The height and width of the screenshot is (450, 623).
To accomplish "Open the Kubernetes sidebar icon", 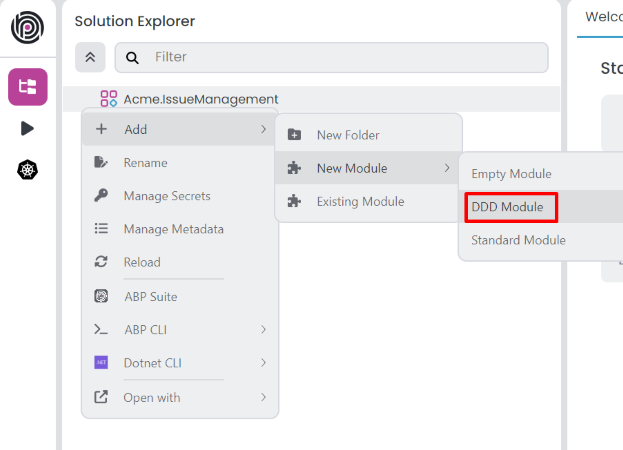I will point(27,169).
